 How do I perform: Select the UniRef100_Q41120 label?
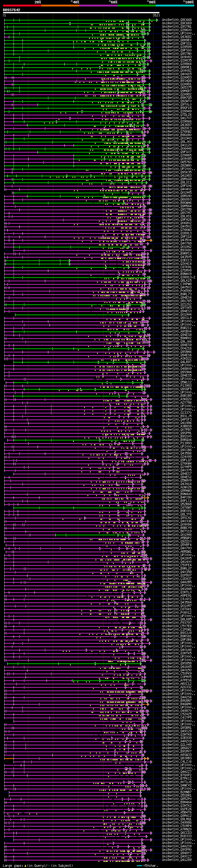(177, 145)
